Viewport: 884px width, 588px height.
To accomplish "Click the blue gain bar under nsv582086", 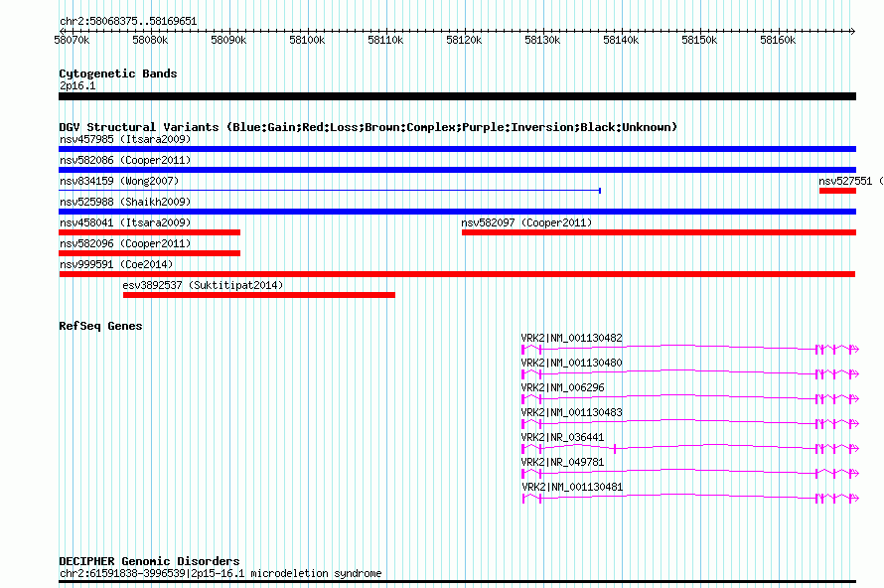I will click(457, 170).
